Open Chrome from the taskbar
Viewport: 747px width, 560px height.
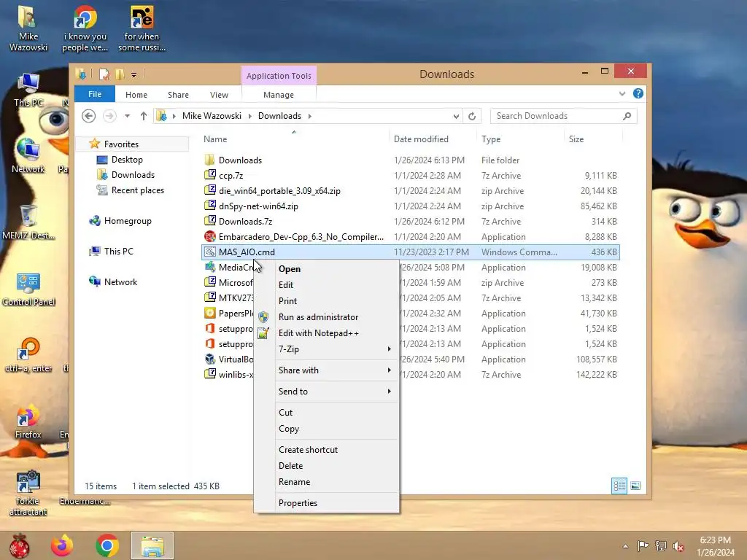coord(107,545)
